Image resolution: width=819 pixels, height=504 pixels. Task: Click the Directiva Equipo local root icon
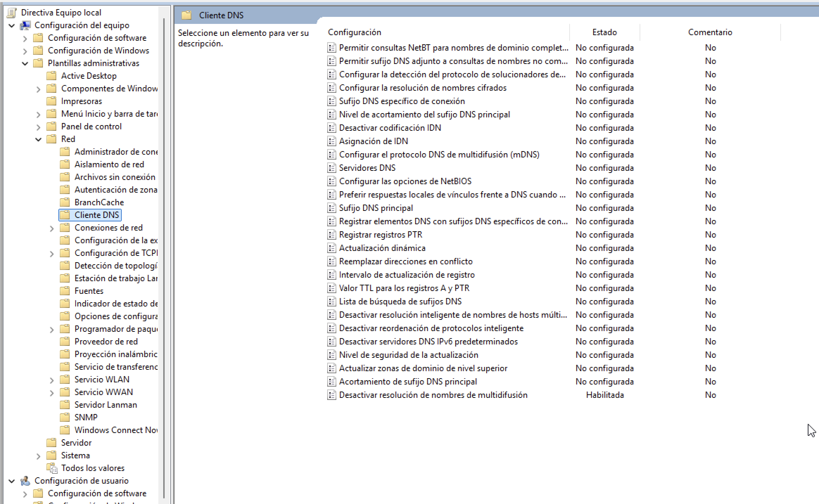(12, 13)
